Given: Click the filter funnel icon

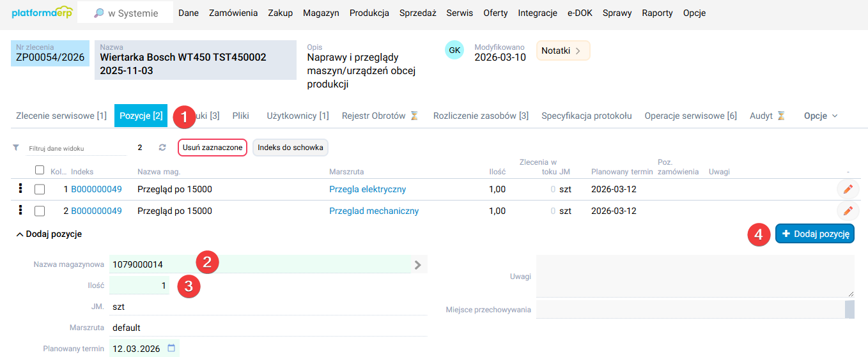Looking at the screenshot, I should (x=16, y=148).
